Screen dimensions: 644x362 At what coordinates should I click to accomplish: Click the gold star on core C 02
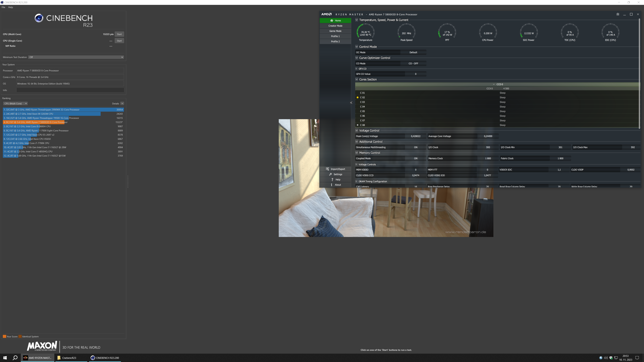358,97
